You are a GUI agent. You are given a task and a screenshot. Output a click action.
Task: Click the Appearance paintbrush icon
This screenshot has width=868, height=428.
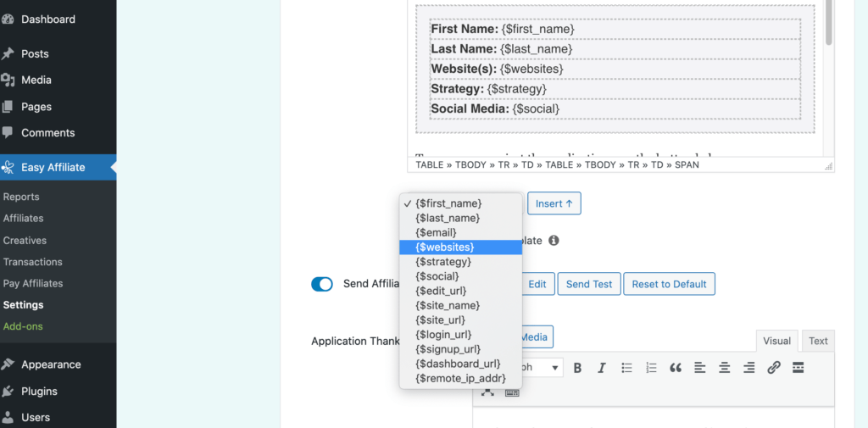pyautogui.click(x=7, y=364)
